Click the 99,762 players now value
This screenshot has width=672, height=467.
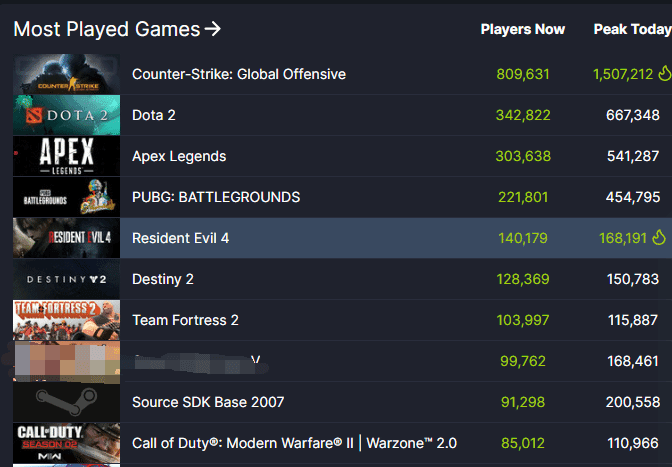click(523, 361)
